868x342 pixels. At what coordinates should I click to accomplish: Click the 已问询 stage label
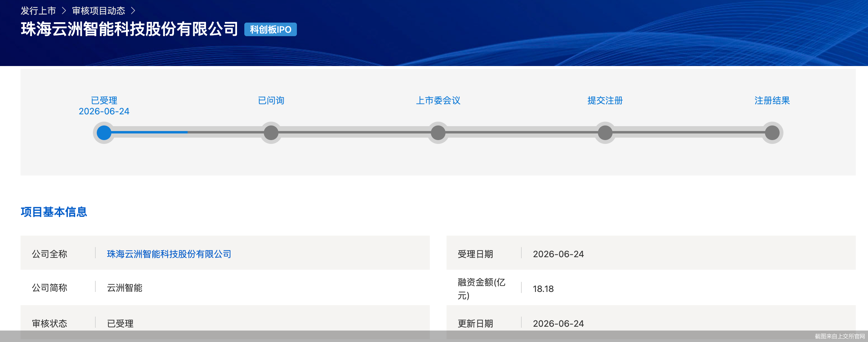(x=271, y=100)
